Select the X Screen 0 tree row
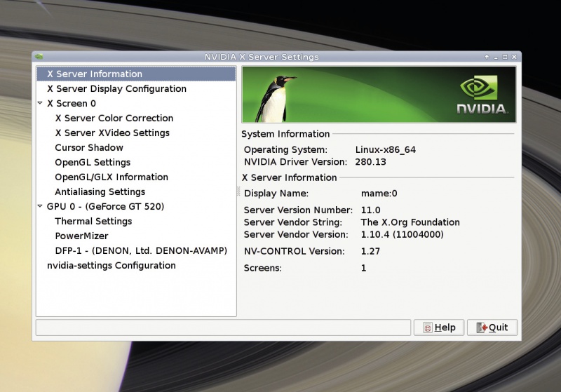 [72, 103]
